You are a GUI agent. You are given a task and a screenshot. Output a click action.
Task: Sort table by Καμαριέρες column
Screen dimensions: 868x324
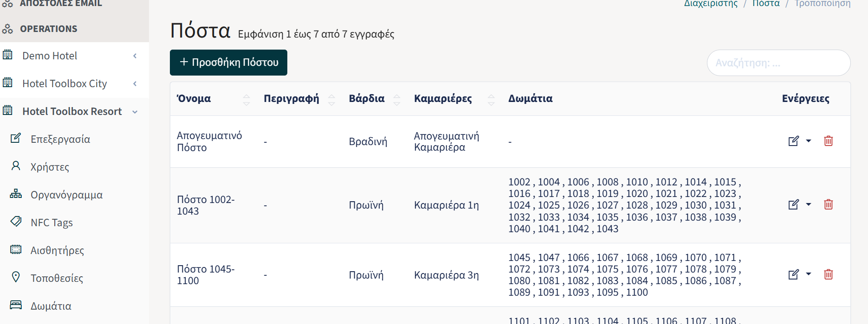pos(491,99)
